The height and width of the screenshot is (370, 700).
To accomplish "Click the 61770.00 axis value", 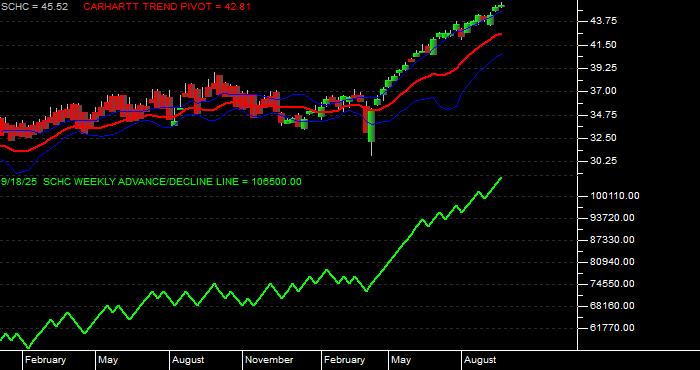I will (x=612, y=328).
